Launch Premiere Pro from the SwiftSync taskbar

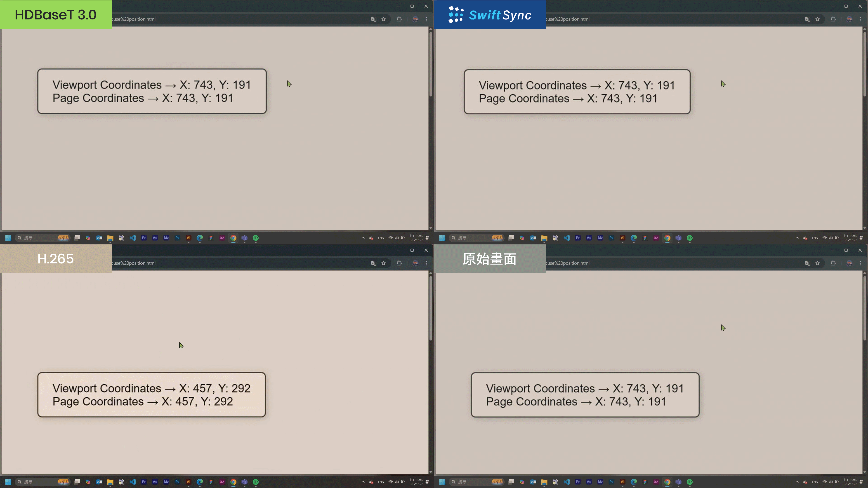pos(578,238)
